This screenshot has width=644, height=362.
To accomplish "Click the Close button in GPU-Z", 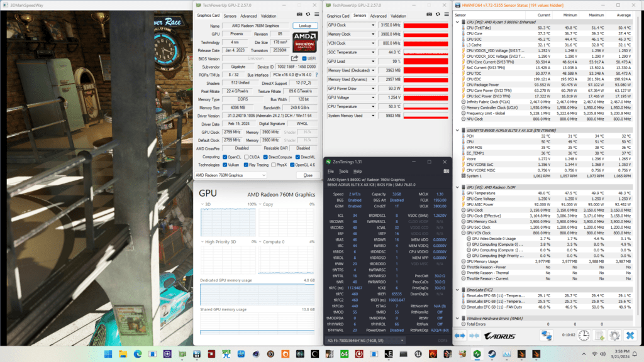I will pyautogui.click(x=308, y=175).
